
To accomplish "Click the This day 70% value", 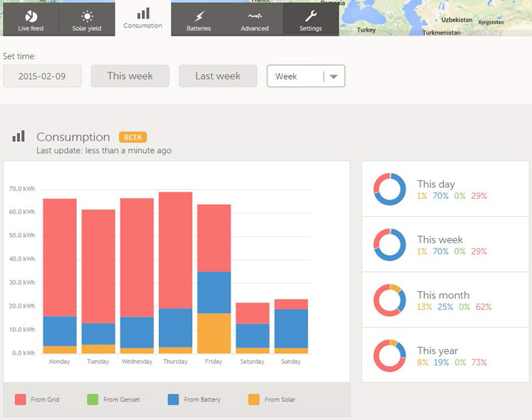I will tap(440, 196).
